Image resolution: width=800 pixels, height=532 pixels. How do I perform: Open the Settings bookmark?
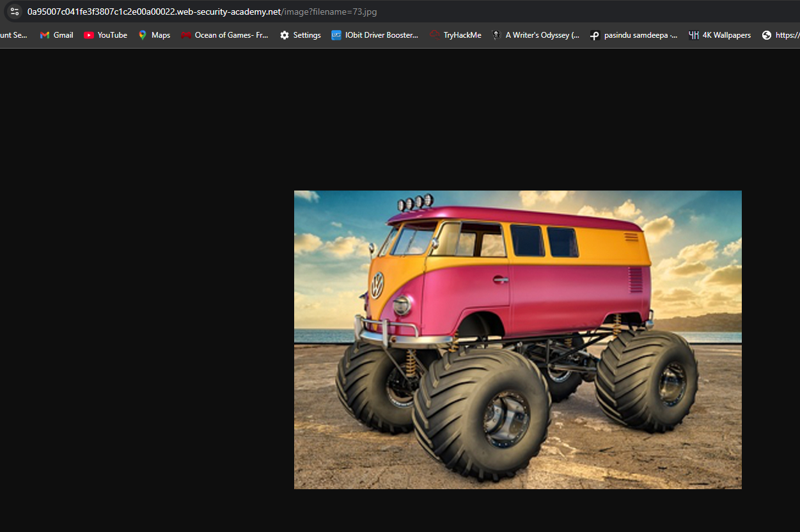click(300, 35)
